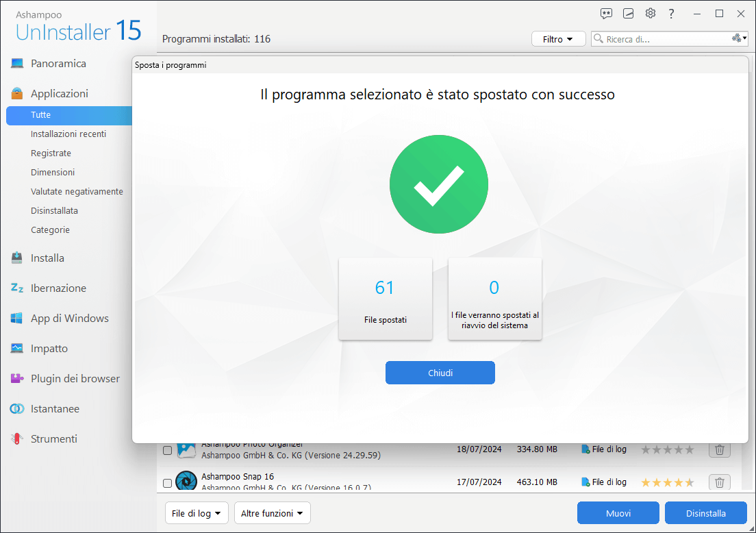Expand the File di log bottom dropdown
The image size is (756, 533).
pos(197,513)
